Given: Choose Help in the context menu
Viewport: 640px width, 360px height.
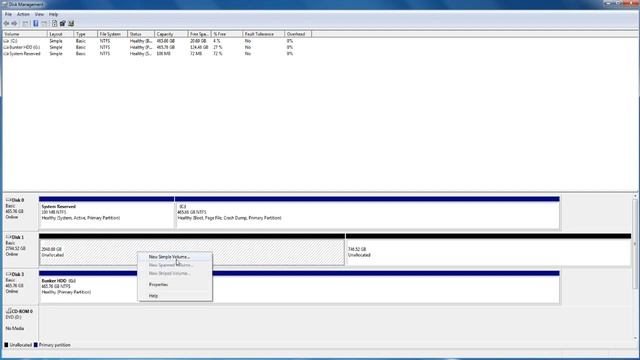Looking at the screenshot, I should 175,296.
